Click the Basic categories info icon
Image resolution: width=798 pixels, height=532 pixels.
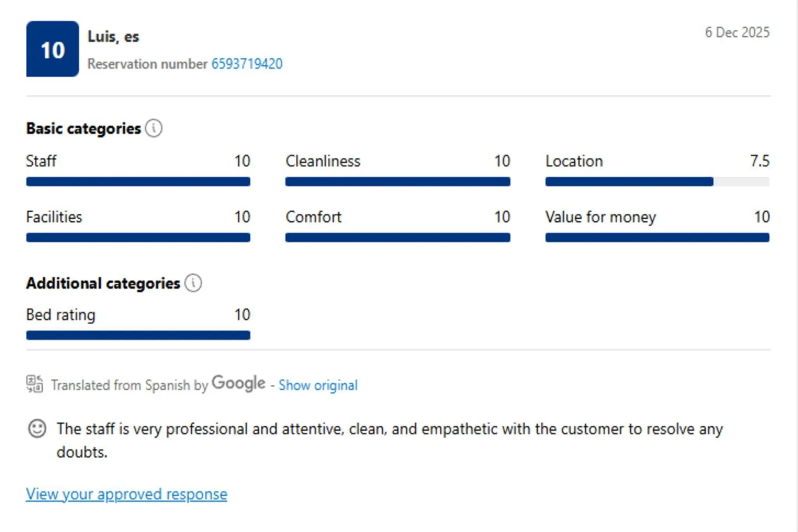tap(154, 128)
